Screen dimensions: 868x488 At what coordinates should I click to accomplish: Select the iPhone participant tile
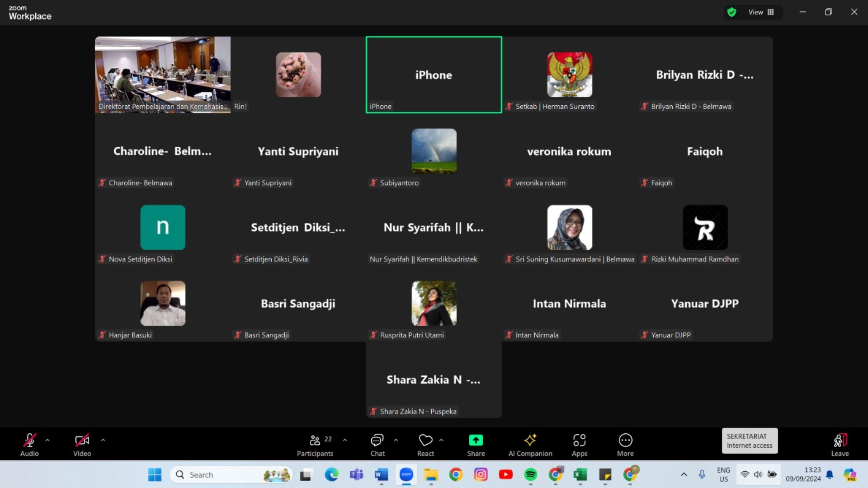pos(434,75)
